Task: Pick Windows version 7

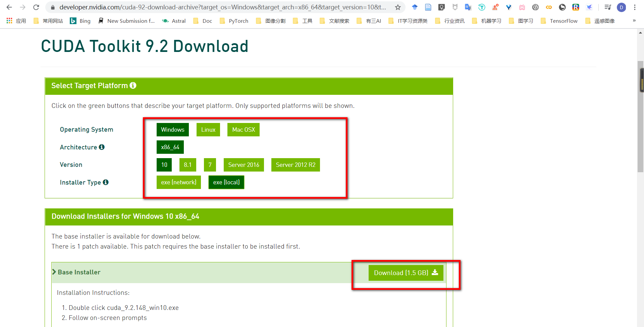Action: (x=210, y=165)
